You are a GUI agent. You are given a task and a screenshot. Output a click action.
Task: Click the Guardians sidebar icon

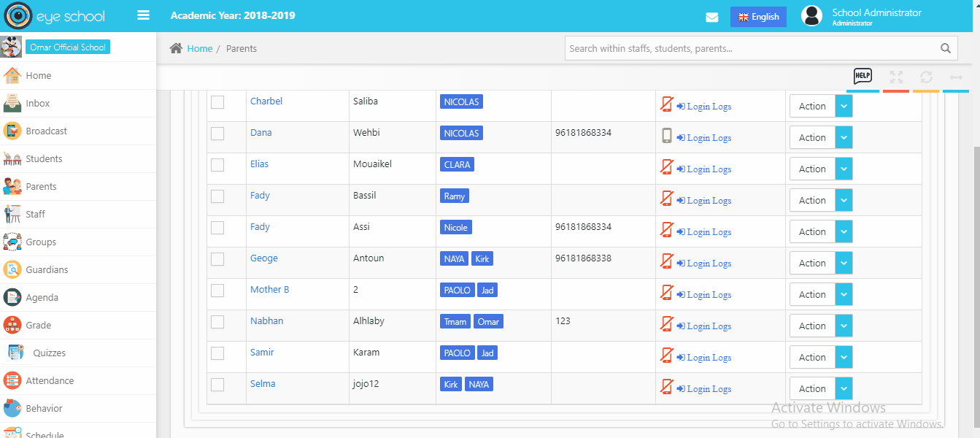point(12,269)
